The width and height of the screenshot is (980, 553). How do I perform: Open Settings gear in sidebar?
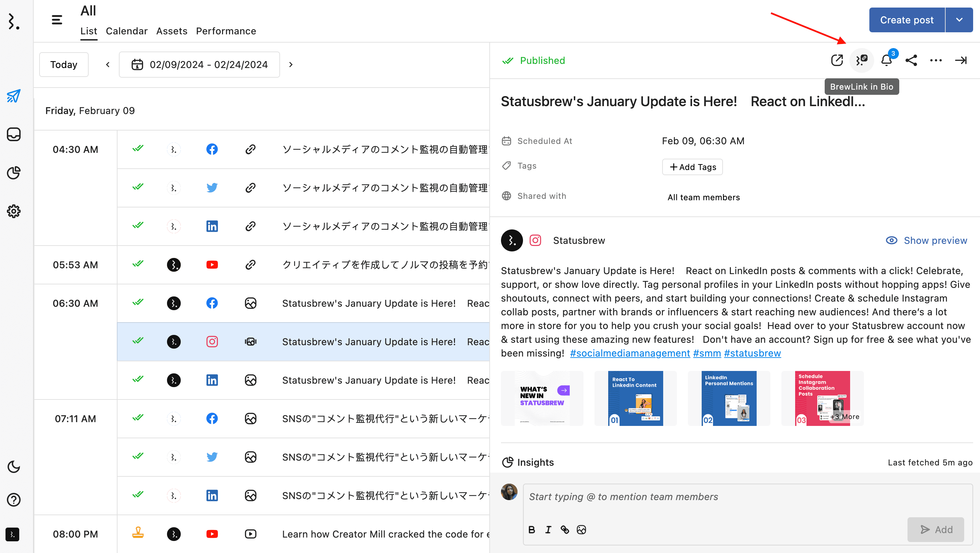point(14,211)
